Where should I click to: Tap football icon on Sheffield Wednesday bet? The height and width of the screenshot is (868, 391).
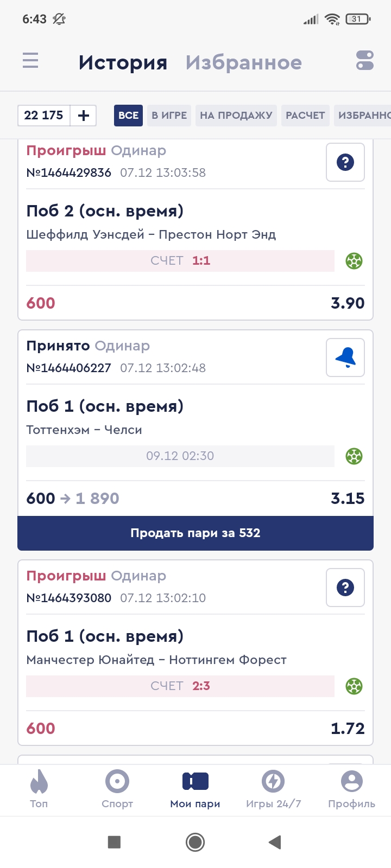pyautogui.click(x=354, y=261)
